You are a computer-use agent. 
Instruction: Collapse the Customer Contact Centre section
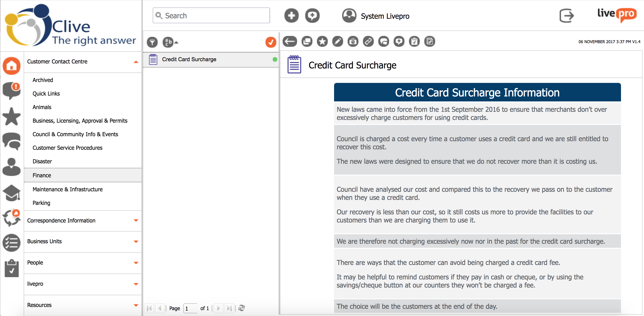pyautogui.click(x=136, y=62)
